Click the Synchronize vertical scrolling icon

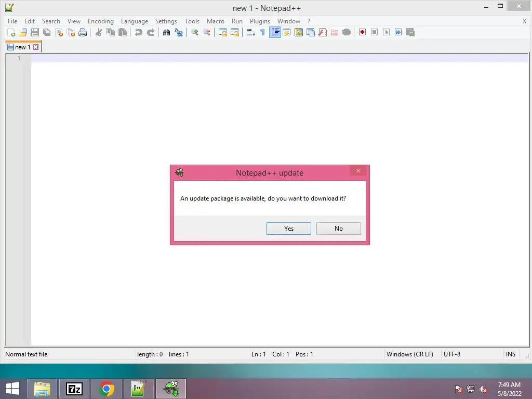pyautogui.click(x=222, y=32)
